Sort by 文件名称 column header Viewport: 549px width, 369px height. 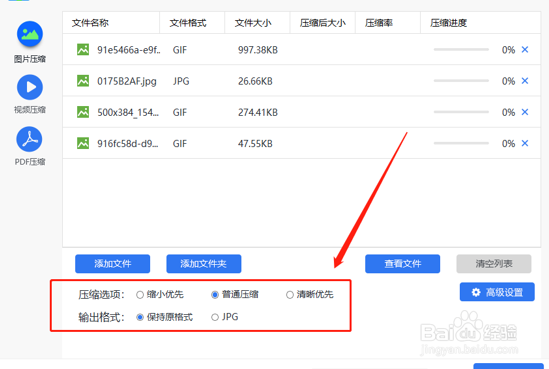coord(111,23)
